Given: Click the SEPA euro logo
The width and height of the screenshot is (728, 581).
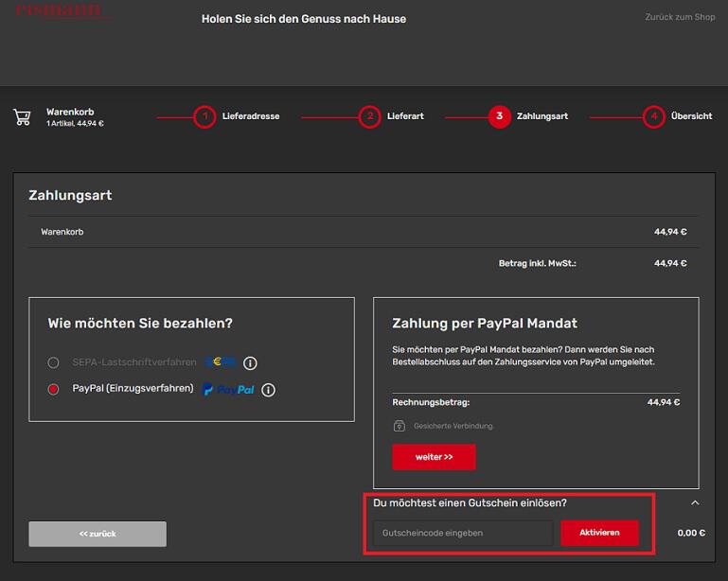Looking at the screenshot, I should 221,362.
